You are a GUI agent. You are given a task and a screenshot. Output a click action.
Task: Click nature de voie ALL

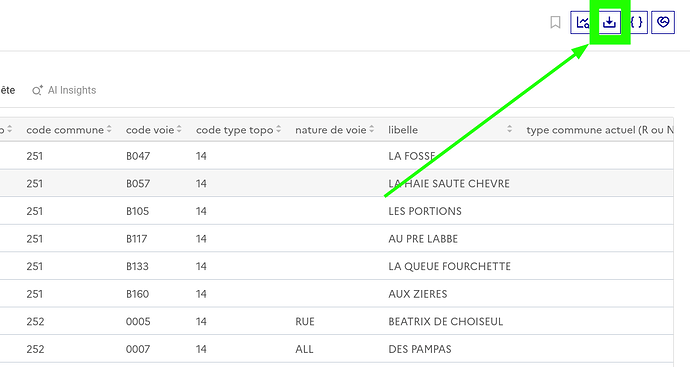(304, 349)
